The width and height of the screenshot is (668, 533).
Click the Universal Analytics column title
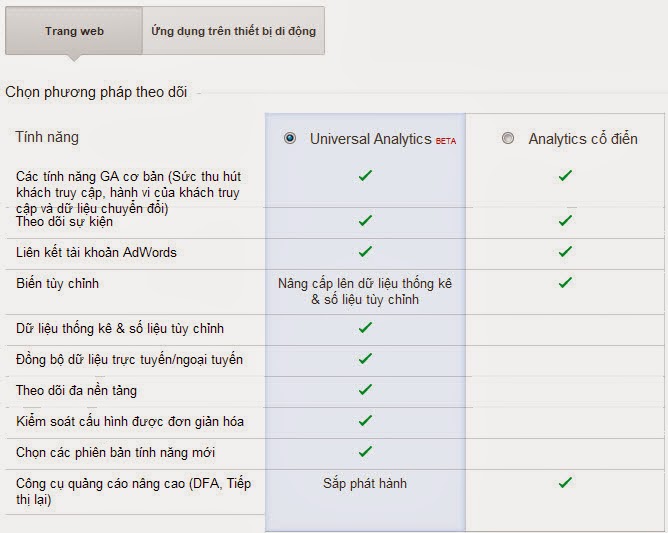point(371,139)
